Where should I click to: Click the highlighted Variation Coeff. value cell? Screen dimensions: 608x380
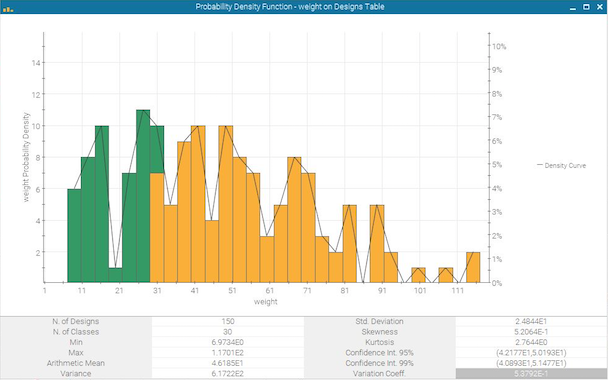click(x=531, y=374)
